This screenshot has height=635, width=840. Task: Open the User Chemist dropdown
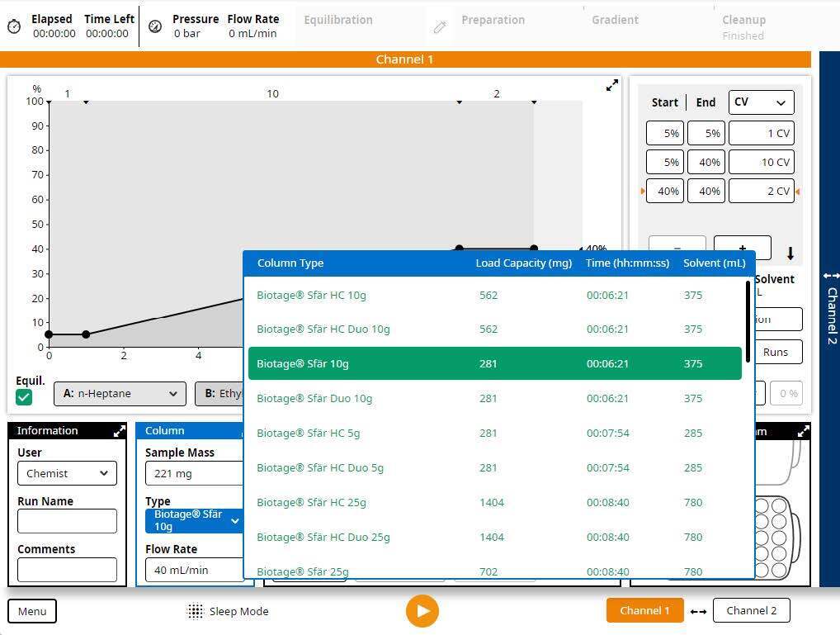coord(67,473)
